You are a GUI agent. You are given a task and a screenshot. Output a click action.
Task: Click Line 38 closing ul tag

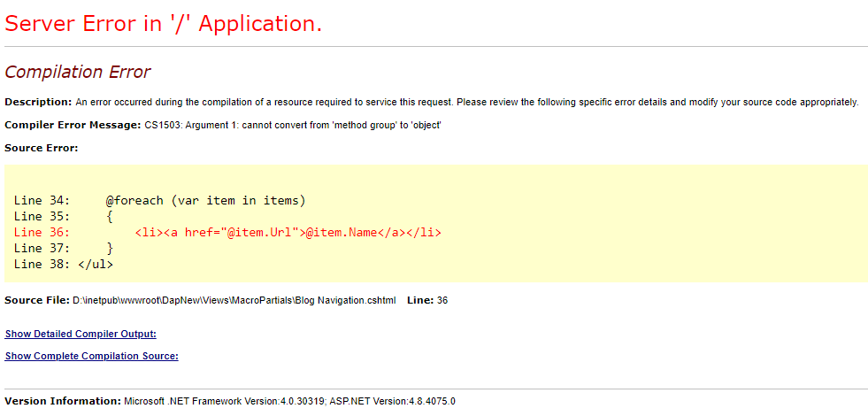(96, 265)
